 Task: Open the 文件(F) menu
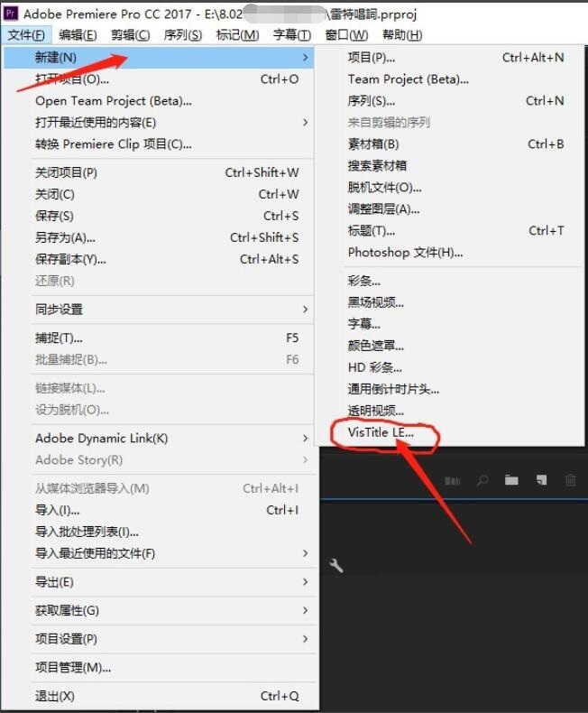coord(26,35)
